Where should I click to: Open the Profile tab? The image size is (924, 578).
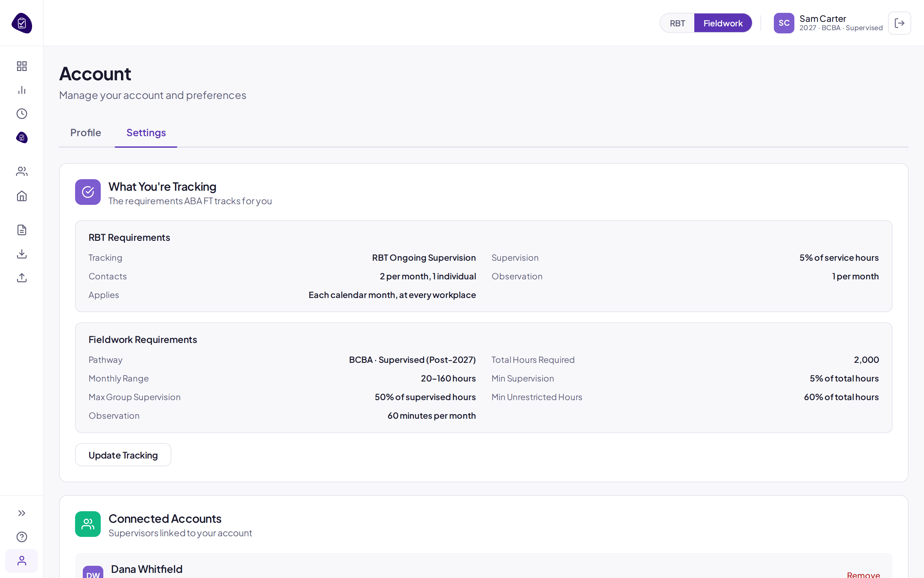click(86, 133)
